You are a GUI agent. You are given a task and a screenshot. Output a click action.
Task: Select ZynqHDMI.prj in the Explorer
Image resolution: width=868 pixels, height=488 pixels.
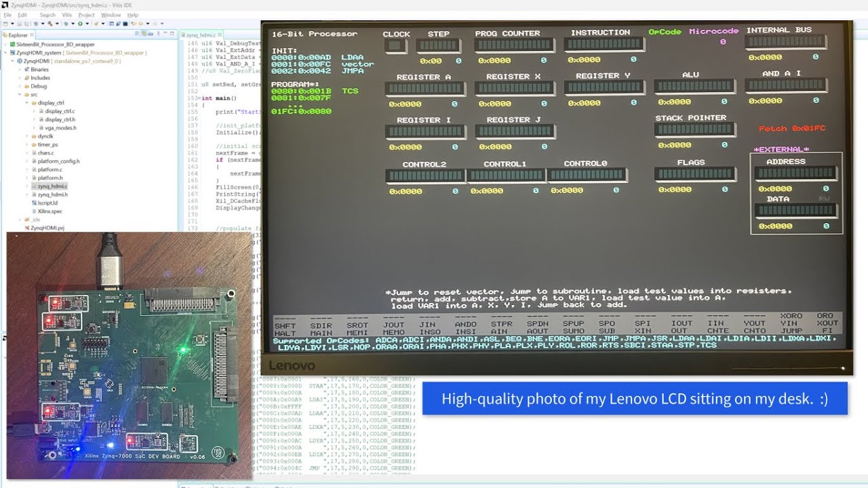pos(49,228)
